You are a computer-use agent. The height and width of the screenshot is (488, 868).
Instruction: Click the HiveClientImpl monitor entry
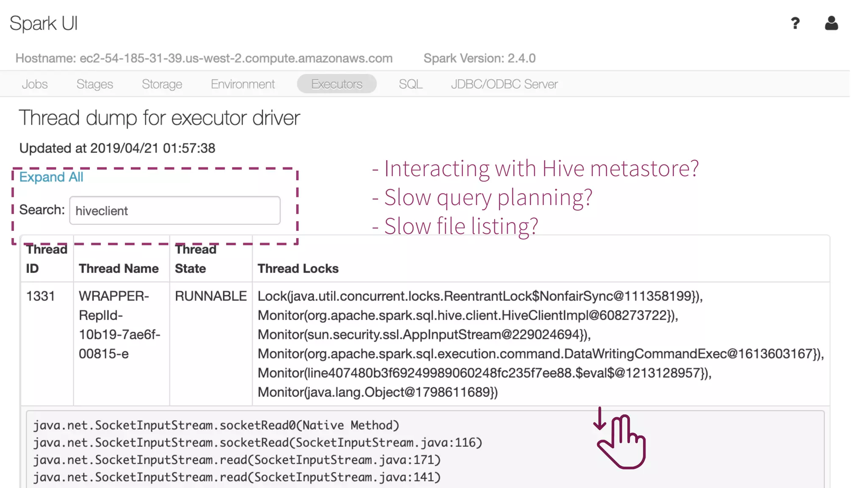pos(468,316)
